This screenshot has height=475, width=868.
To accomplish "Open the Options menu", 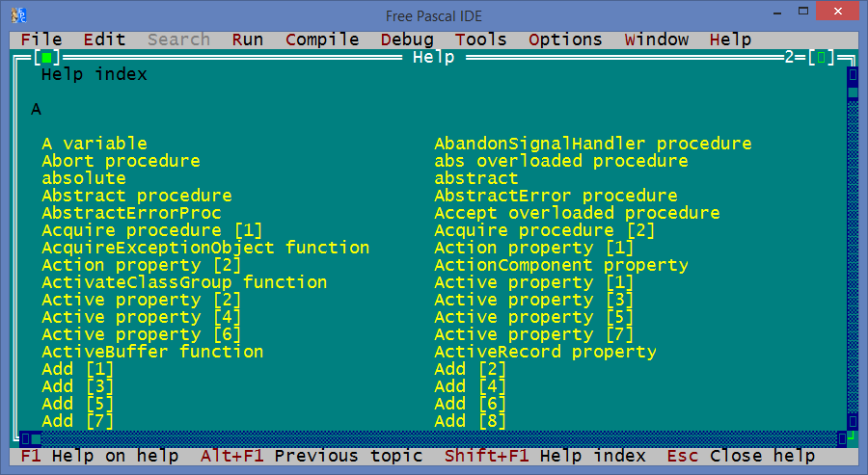I will 565,40.
